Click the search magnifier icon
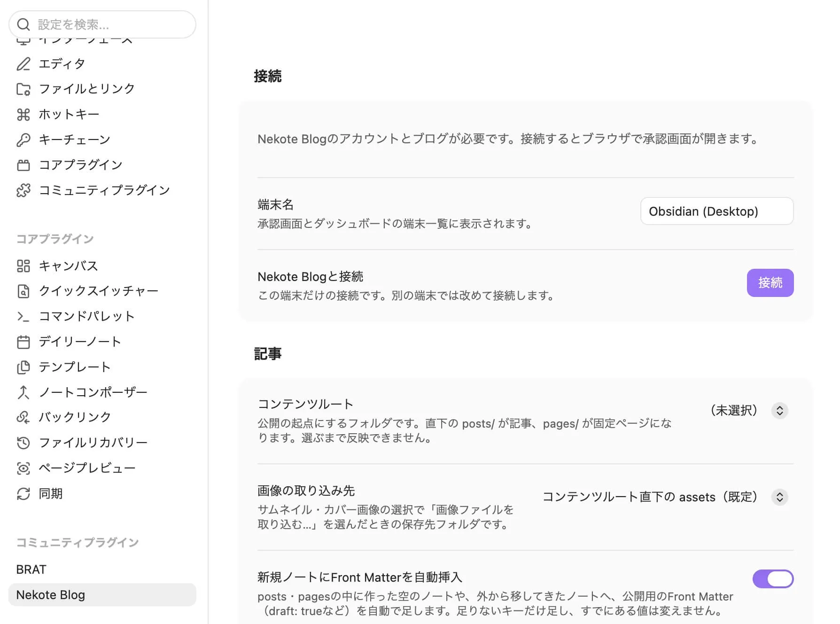The height and width of the screenshot is (624, 840). click(x=23, y=24)
